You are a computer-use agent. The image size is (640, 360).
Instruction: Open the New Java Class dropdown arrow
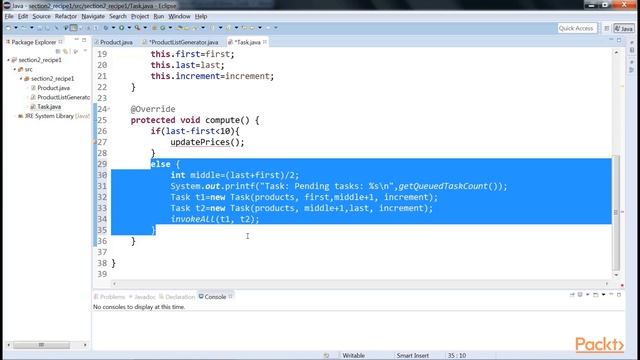(170, 28)
